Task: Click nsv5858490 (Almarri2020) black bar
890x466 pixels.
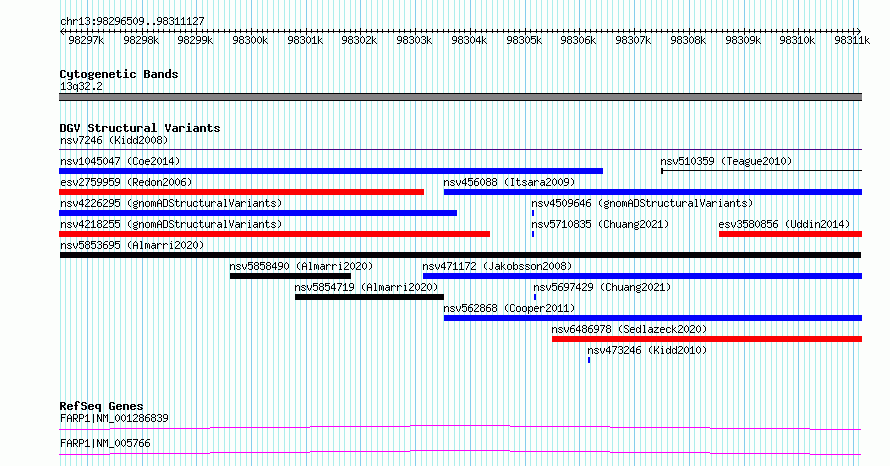Action: (x=290, y=276)
